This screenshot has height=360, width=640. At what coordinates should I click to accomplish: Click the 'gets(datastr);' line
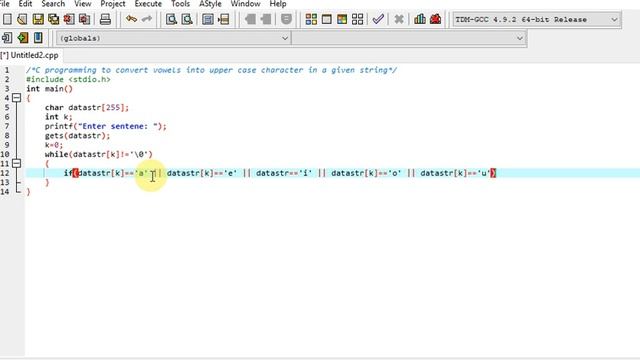point(78,136)
